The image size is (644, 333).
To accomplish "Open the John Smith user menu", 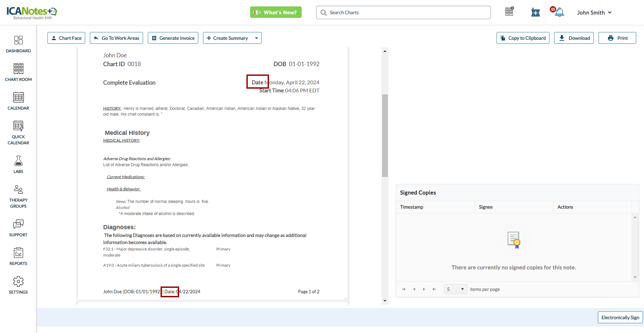I will coord(594,12).
